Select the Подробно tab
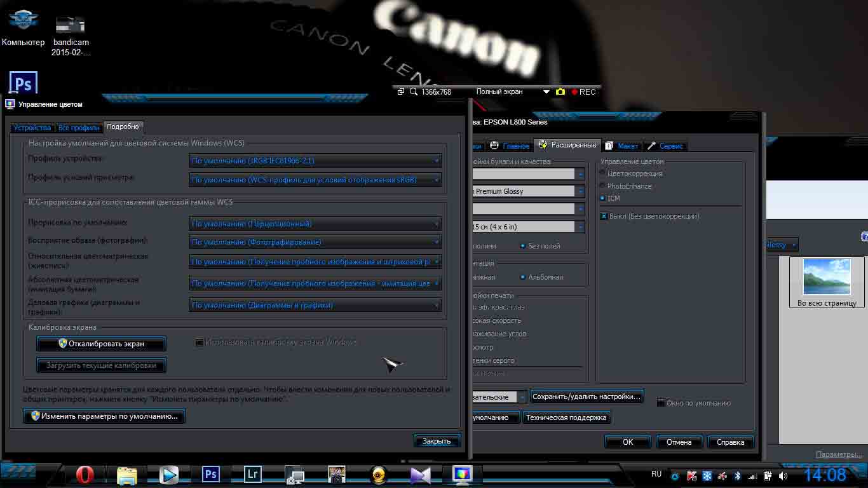The width and height of the screenshot is (868, 488). click(123, 127)
